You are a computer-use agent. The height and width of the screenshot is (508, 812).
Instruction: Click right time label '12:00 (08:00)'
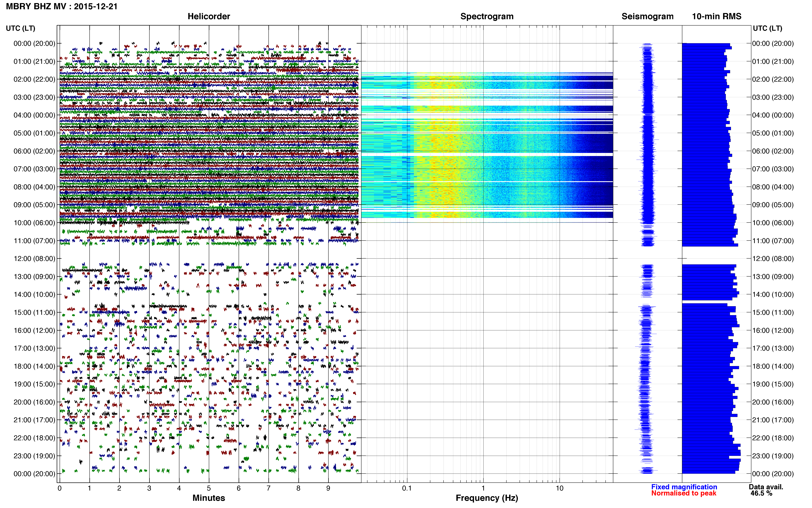pos(773,259)
